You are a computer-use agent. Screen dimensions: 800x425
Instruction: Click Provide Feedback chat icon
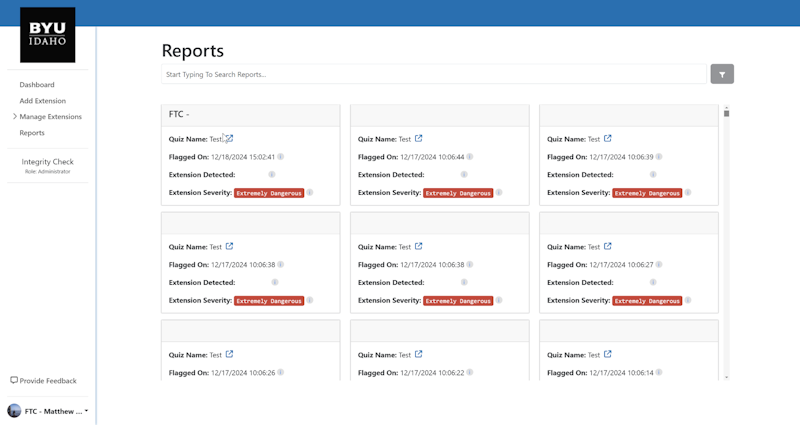pyautogui.click(x=14, y=381)
